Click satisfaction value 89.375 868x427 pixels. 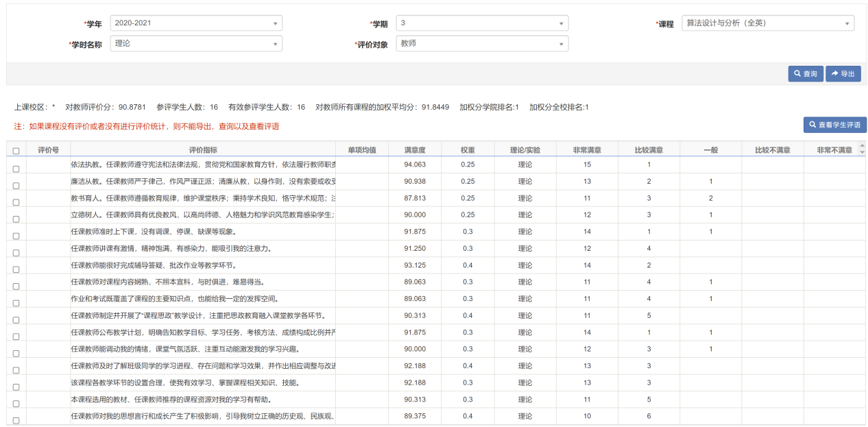coord(415,416)
